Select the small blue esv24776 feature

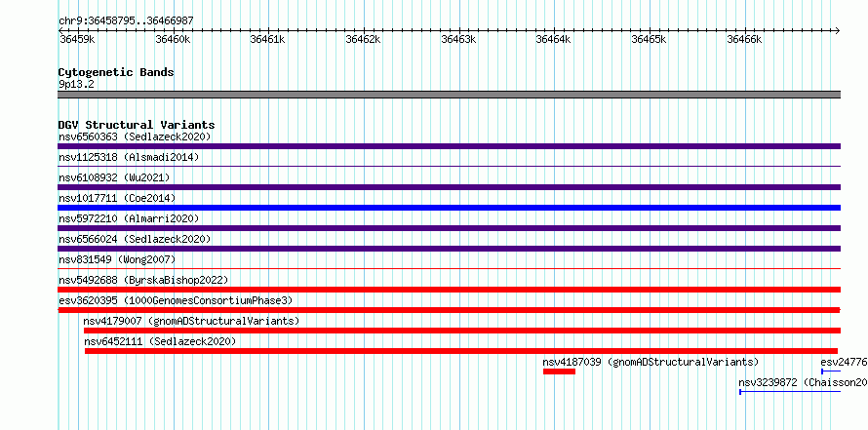point(831,371)
